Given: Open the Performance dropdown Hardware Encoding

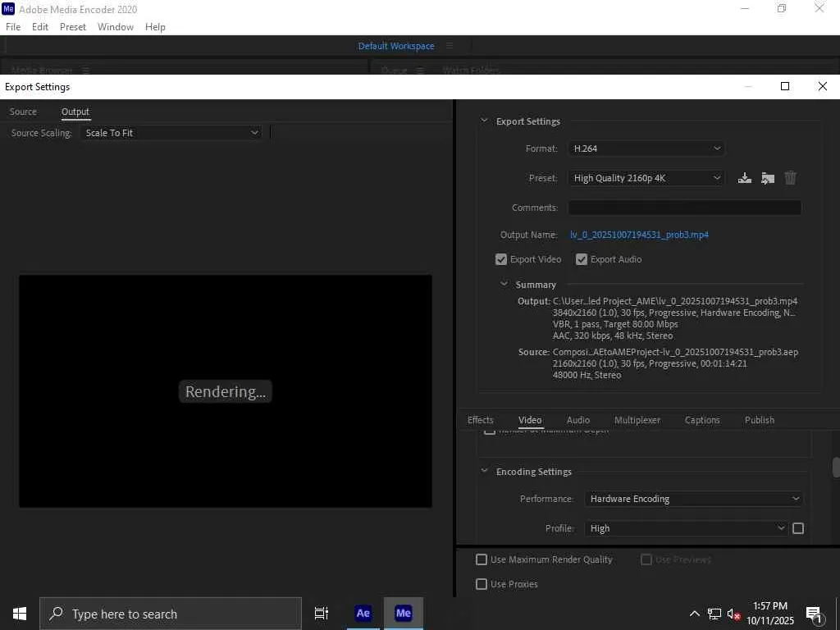Looking at the screenshot, I should [694, 499].
